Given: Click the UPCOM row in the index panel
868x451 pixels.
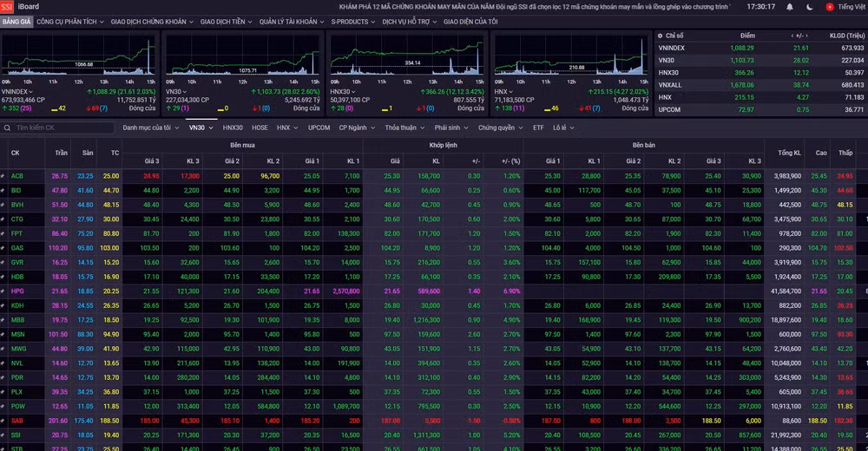Looking at the screenshot, I should pyautogui.click(x=761, y=109).
